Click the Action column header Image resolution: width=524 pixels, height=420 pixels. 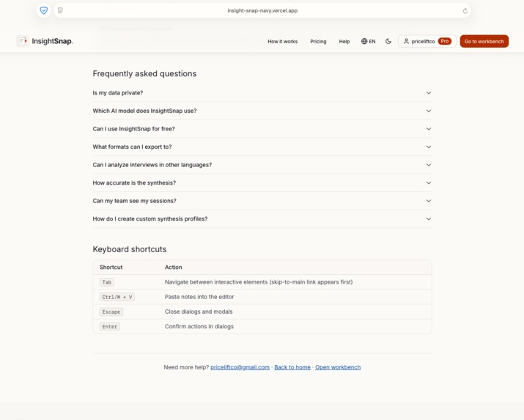173,268
